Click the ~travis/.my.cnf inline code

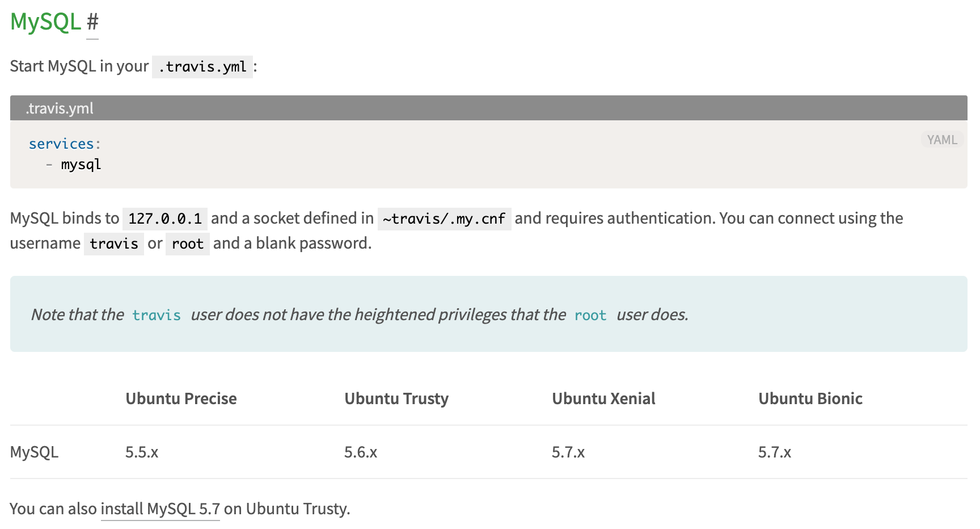coord(444,219)
